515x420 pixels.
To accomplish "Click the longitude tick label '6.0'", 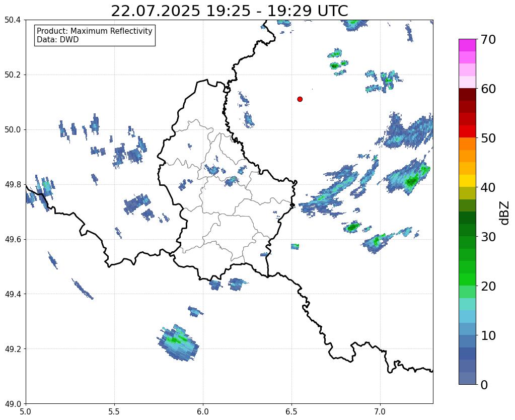I will 203,411.
